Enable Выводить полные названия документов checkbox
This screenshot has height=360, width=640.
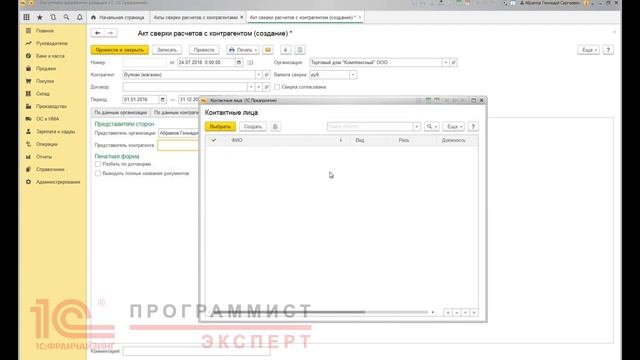tap(98, 173)
